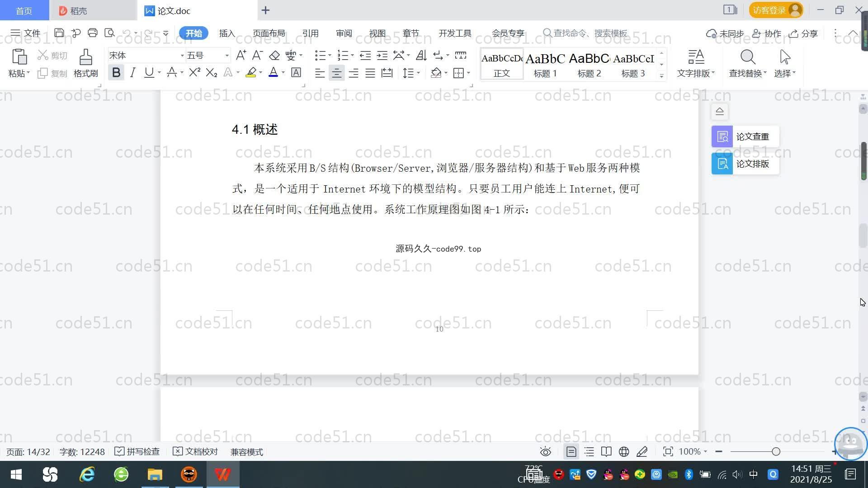Apply the 标题 1 style
Image resolution: width=868 pixels, height=488 pixels.
pos(545,64)
